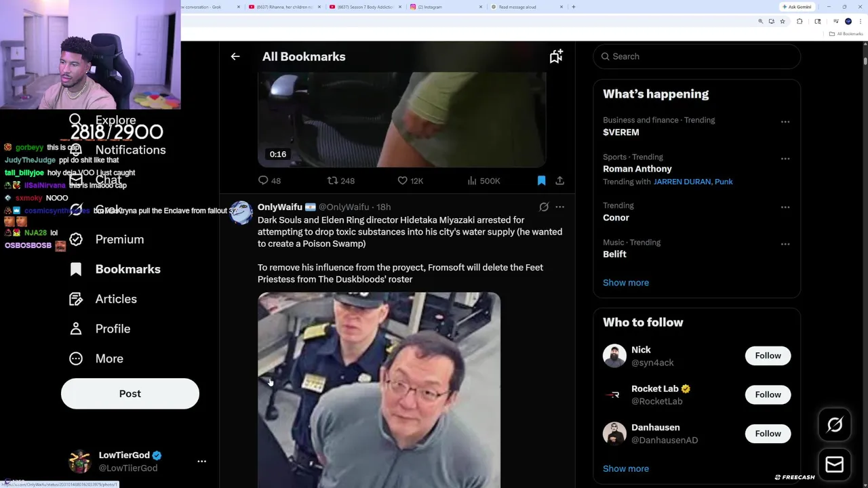Open the Chrome three-dot menu
The height and width of the screenshot is (488, 868).
[x=859, y=22]
